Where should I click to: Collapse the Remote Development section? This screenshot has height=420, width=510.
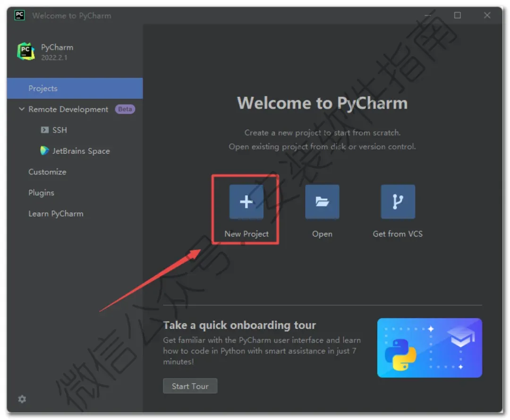click(x=21, y=109)
